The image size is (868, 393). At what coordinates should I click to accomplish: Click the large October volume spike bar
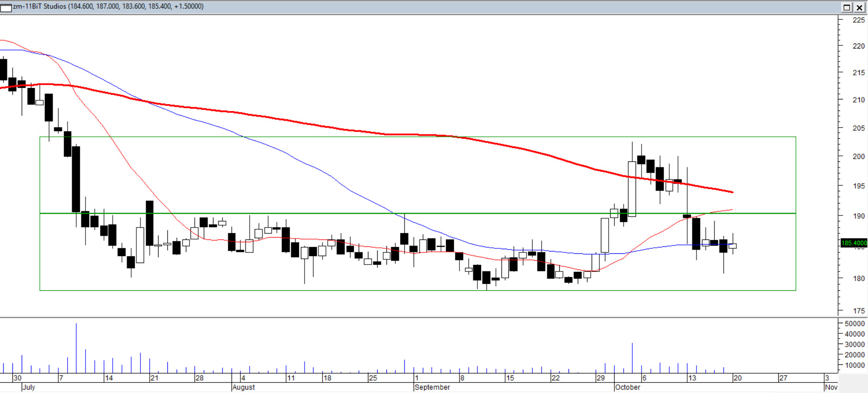click(632, 357)
